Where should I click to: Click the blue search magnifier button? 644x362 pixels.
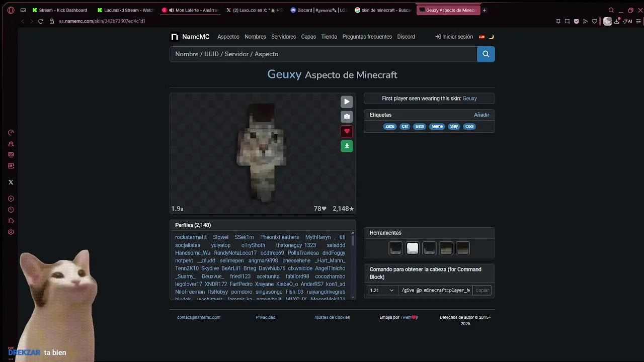486,54
